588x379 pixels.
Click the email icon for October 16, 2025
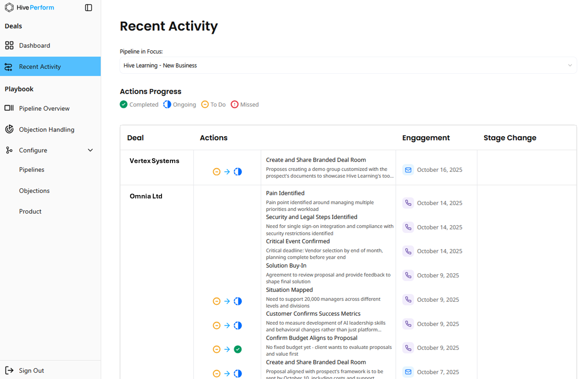(408, 170)
